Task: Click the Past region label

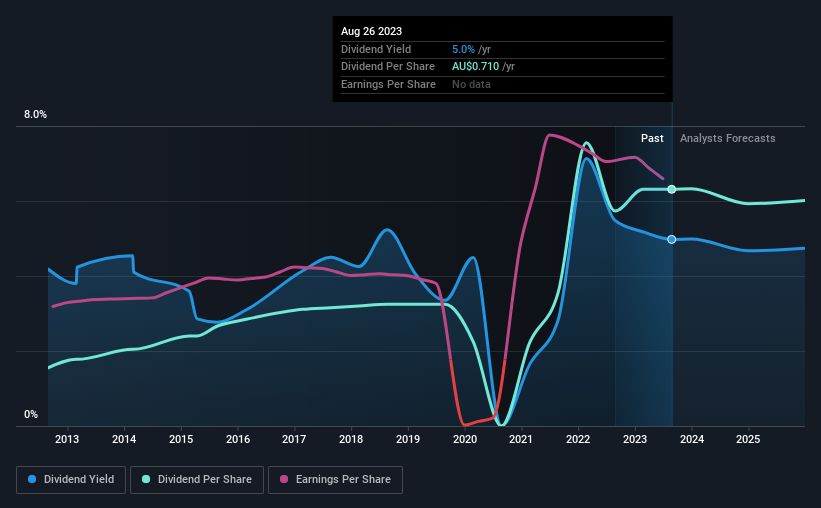Action: pos(652,138)
